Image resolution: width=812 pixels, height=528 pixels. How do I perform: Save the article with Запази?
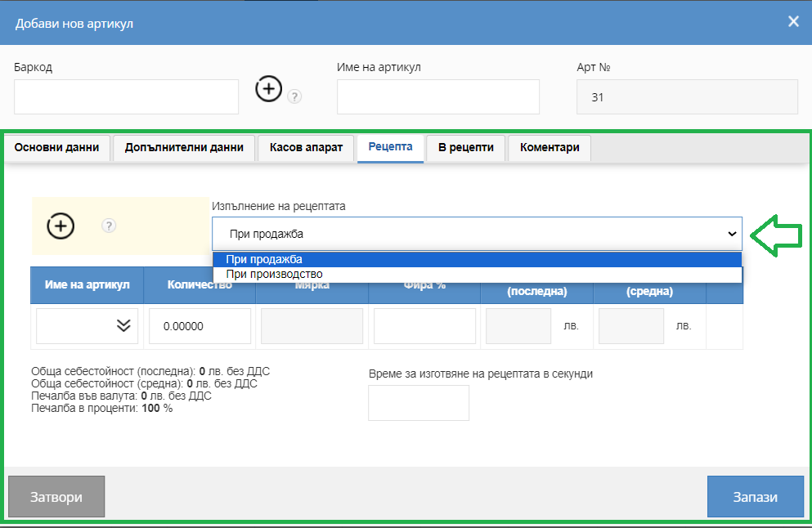coord(755,496)
